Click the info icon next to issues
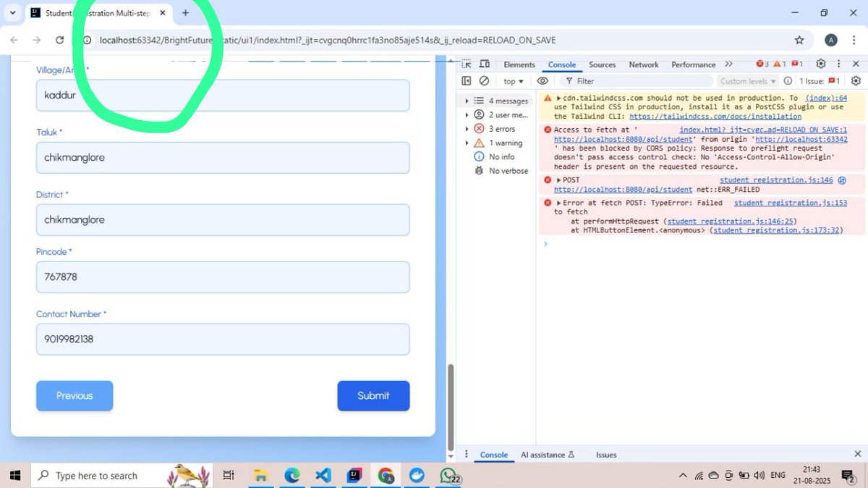868x488 pixels. tap(788, 81)
